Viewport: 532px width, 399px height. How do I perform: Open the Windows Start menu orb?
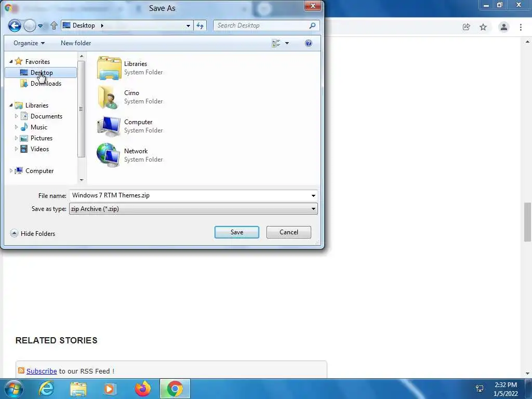[14, 389]
